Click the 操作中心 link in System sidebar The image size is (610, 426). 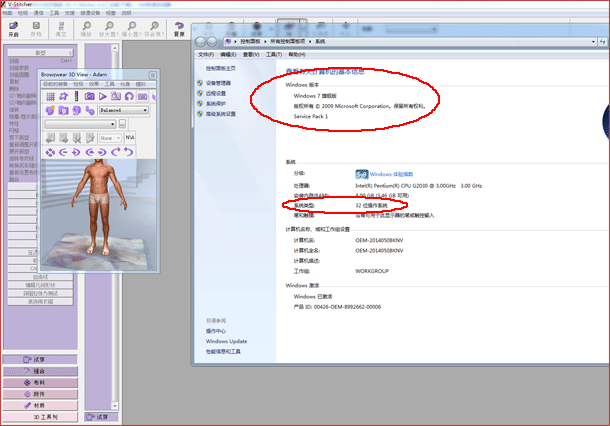coord(216,331)
